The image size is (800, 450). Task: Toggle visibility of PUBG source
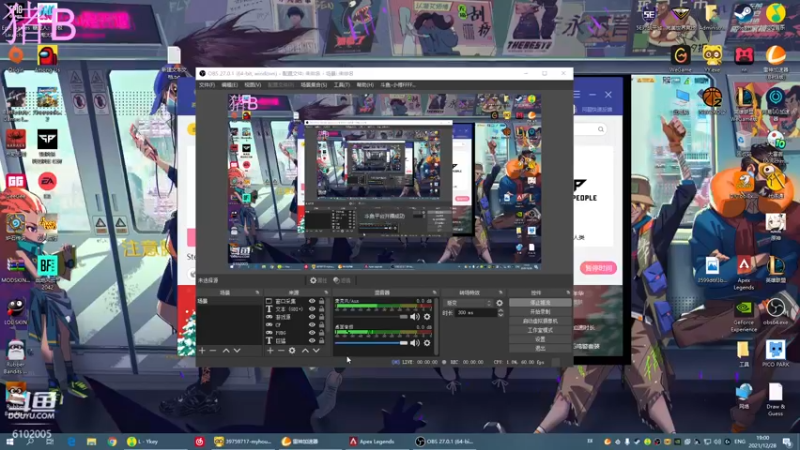(312, 333)
